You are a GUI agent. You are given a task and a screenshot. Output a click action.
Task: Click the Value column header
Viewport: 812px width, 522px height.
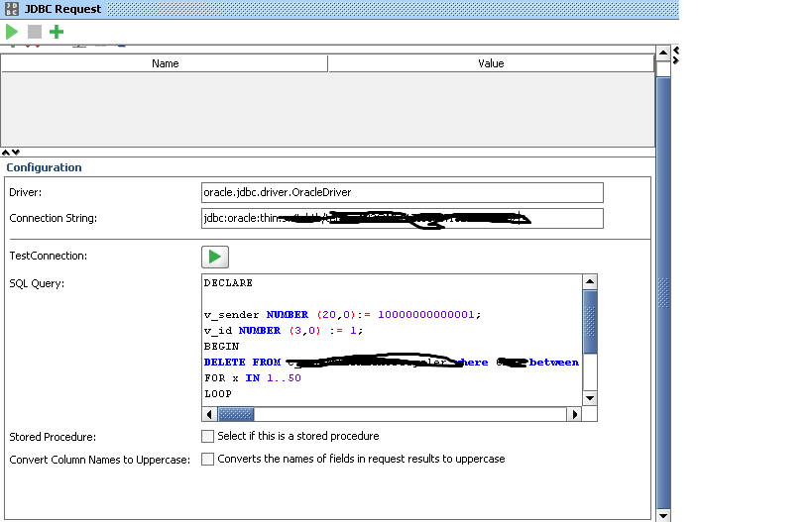(x=491, y=63)
